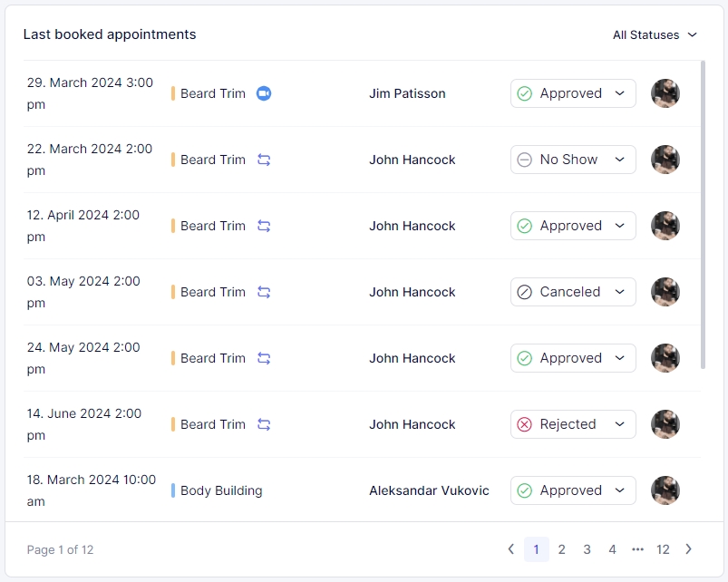This screenshot has width=728, height=582.
Task: Click the previous page left arrow
Action: (511, 549)
